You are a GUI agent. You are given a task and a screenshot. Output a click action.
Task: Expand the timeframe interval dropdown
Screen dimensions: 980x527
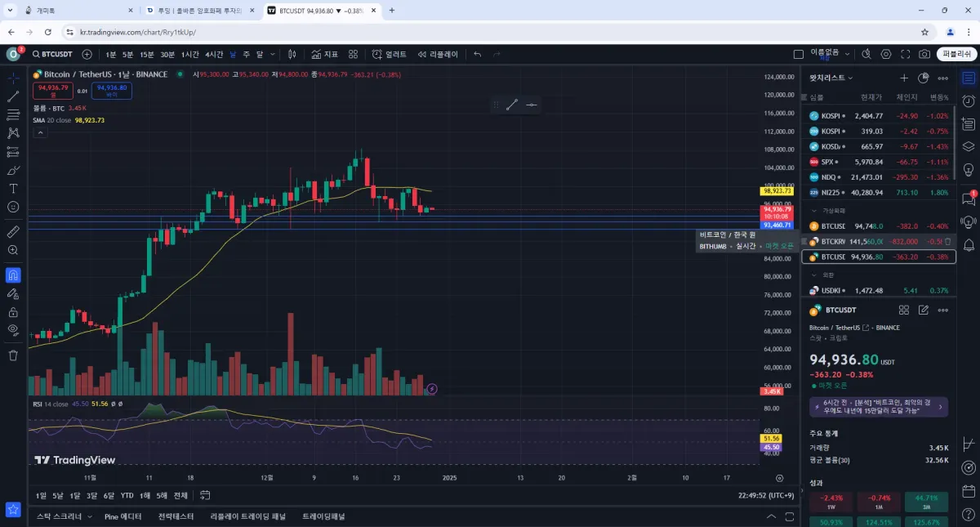(x=273, y=54)
